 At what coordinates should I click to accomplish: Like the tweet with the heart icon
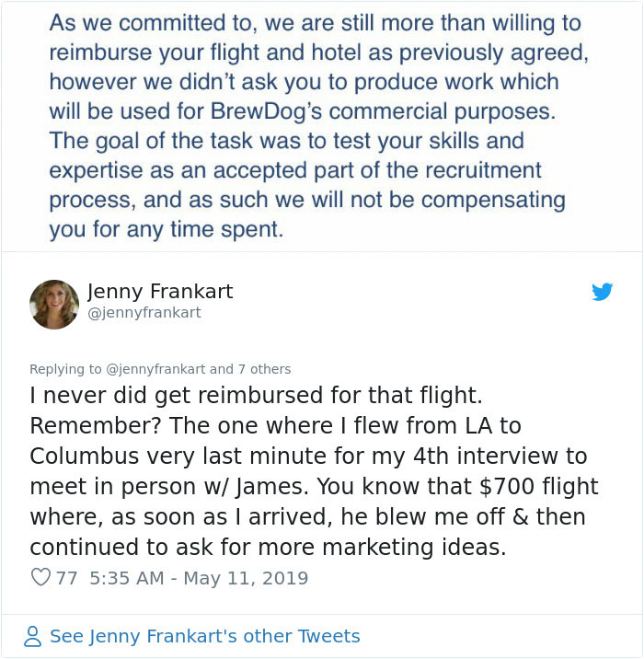point(40,578)
